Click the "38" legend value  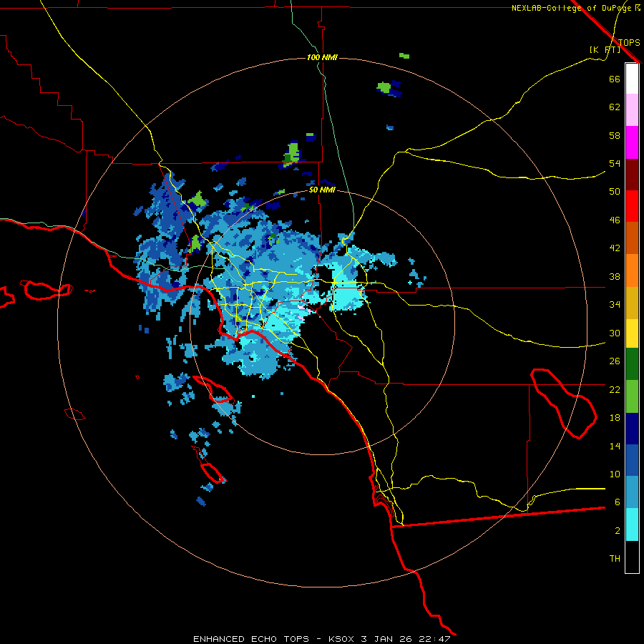pos(615,276)
